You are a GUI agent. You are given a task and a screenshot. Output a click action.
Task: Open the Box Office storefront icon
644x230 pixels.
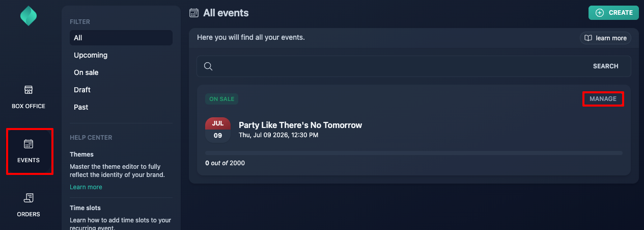tap(29, 90)
